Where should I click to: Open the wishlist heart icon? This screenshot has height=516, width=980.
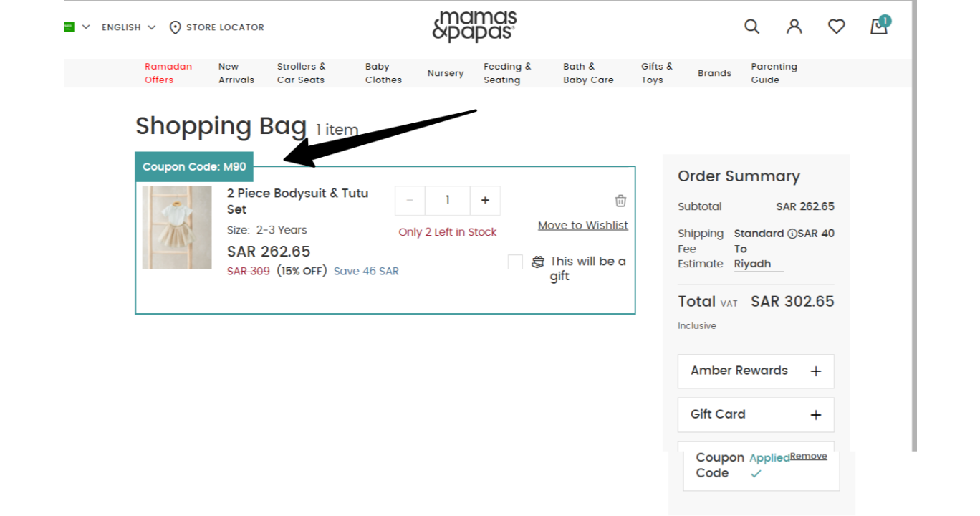click(837, 27)
